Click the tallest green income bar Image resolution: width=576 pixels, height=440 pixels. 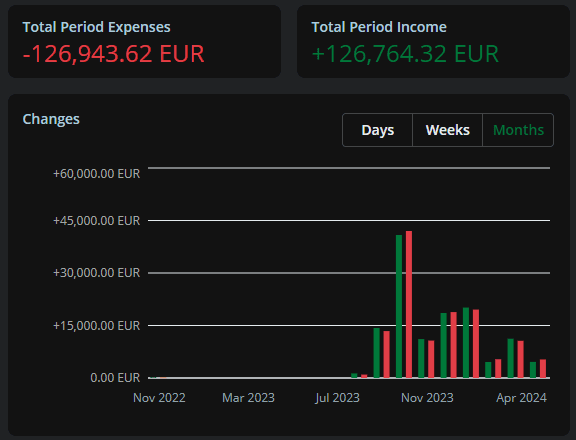[x=399, y=306]
